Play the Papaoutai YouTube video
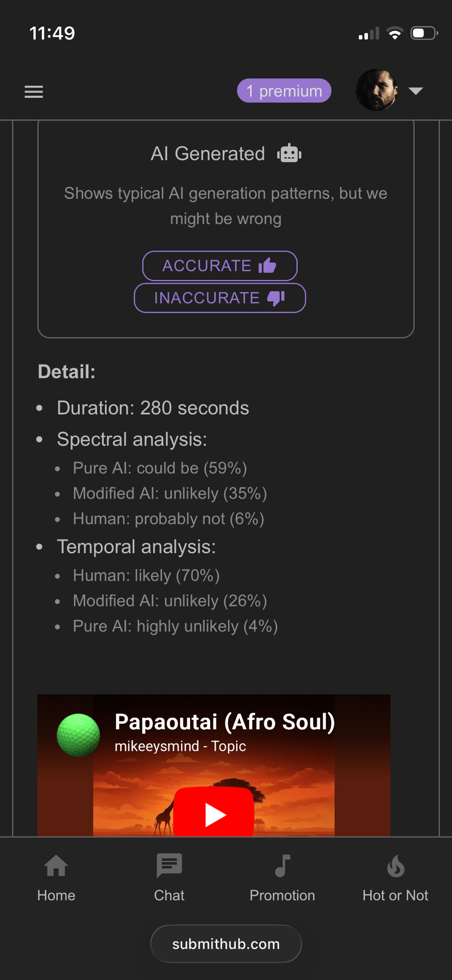The image size is (452, 980). click(x=214, y=813)
